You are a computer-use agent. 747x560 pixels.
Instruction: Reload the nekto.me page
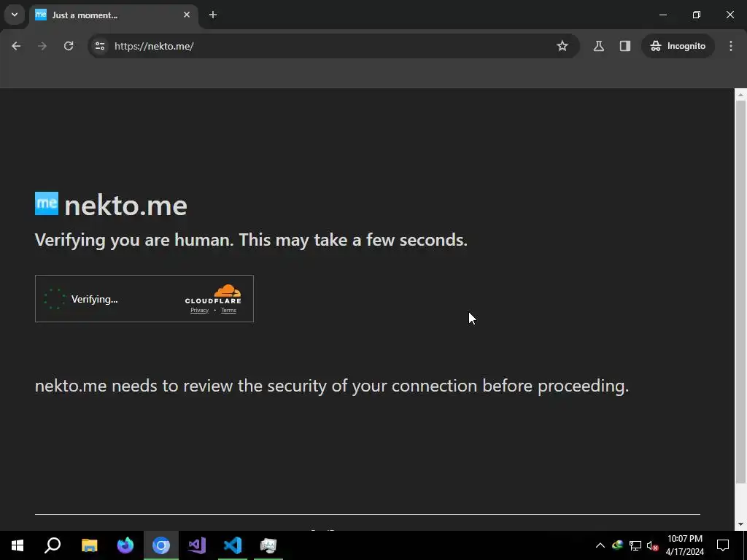coord(69,46)
